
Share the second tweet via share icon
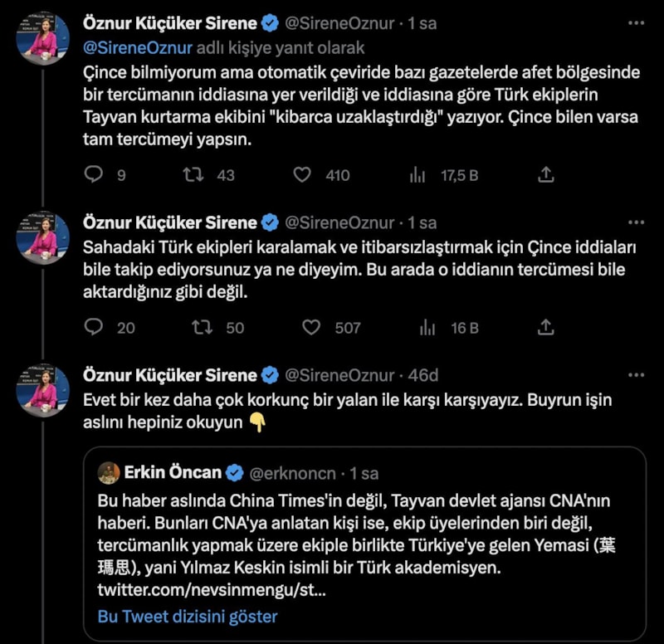tap(546, 328)
